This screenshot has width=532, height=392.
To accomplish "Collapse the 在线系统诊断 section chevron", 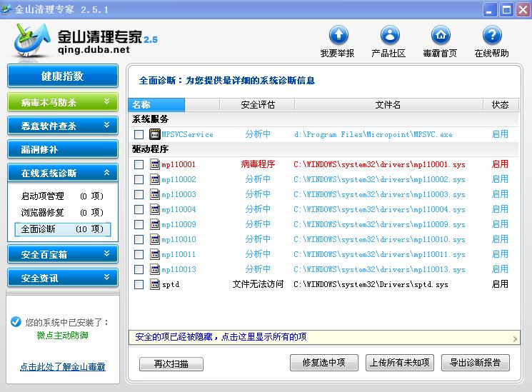I will tap(107, 172).
